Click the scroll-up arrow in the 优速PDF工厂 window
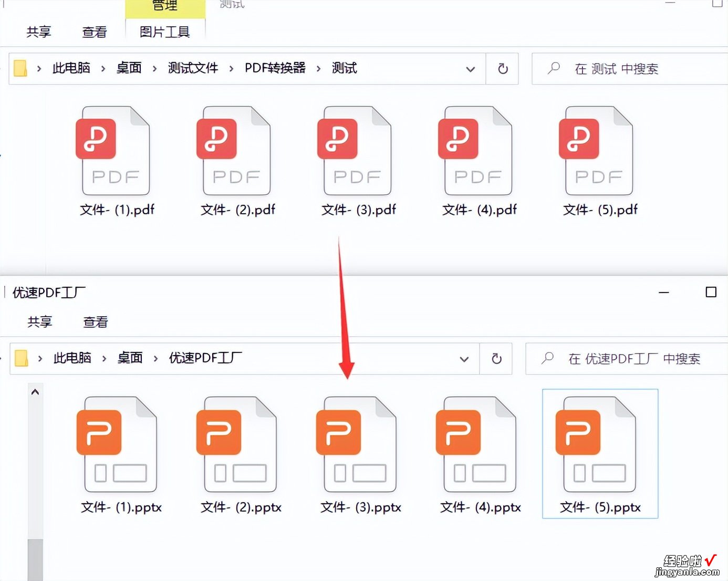 [35, 392]
